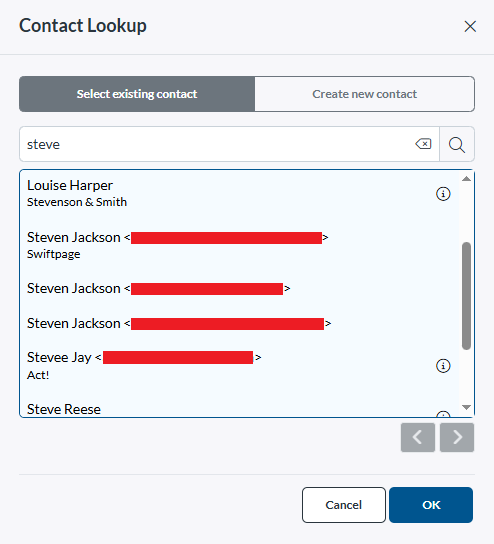The width and height of the screenshot is (494, 544).
Task: Select Steven Jackson from Swiftpage
Action: (x=239, y=245)
